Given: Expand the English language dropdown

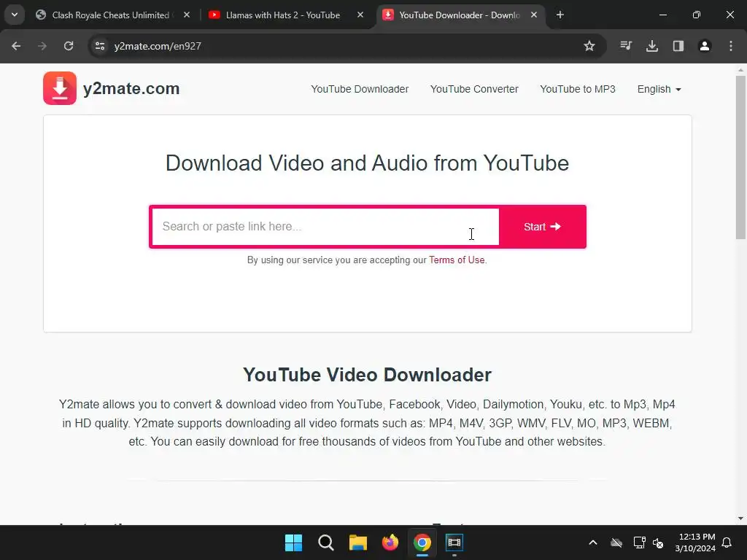Looking at the screenshot, I should pos(659,89).
